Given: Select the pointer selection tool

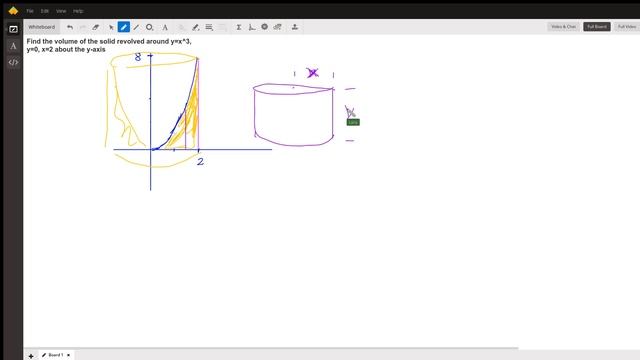Looking at the screenshot, I should coord(111,27).
